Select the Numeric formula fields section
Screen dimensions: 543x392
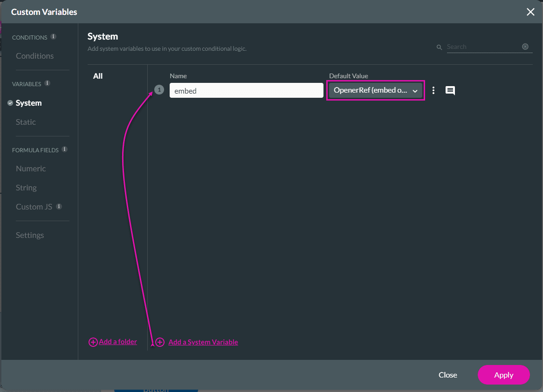coord(31,168)
